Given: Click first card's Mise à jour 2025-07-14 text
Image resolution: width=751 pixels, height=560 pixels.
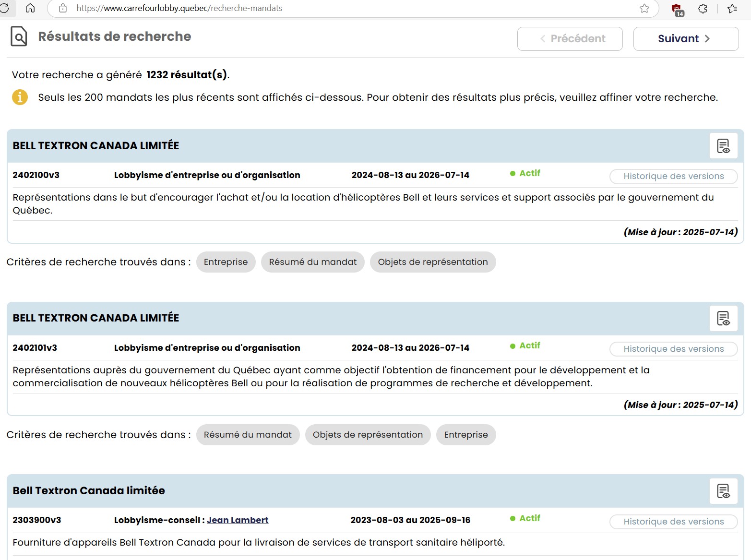Looking at the screenshot, I should [680, 232].
